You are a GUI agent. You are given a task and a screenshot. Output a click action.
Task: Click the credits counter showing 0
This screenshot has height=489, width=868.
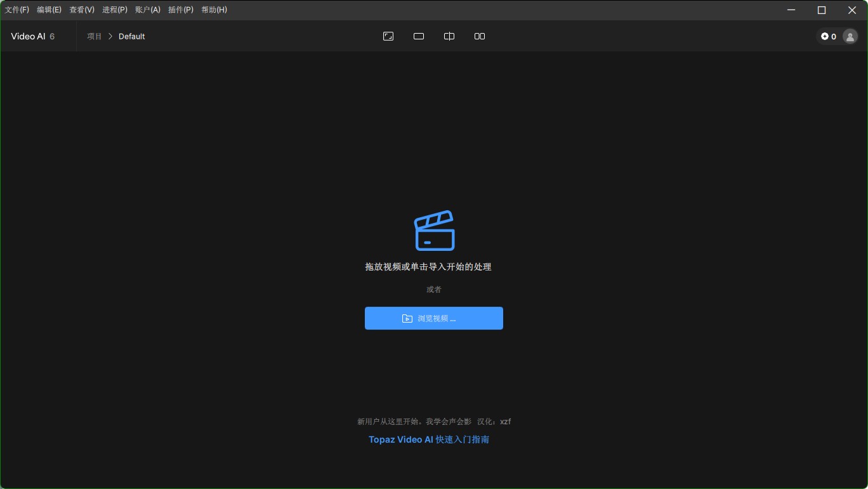pos(829,36)
